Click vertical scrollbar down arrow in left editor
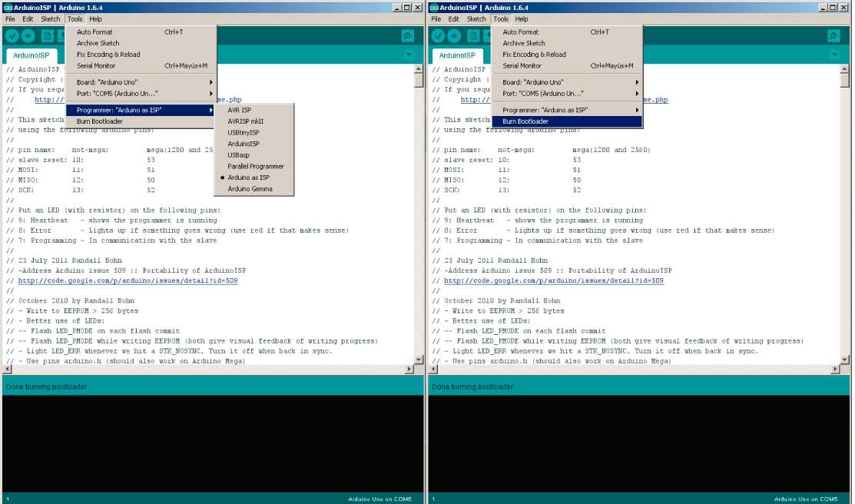Image resolution: width=855 pixels, height=504 pixels. [x=418, y=360]
